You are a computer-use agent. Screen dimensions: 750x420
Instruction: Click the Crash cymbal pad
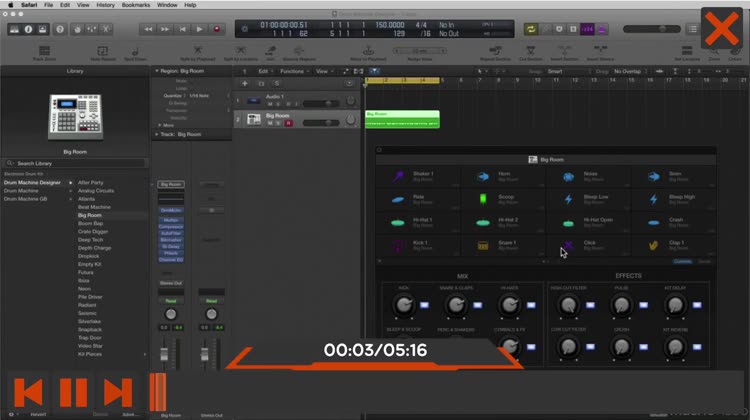(674, 222)
